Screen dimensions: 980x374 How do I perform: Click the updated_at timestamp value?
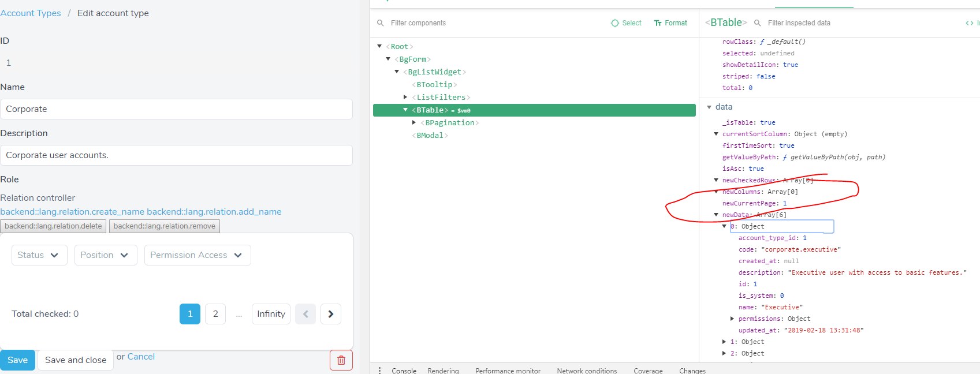824,330
